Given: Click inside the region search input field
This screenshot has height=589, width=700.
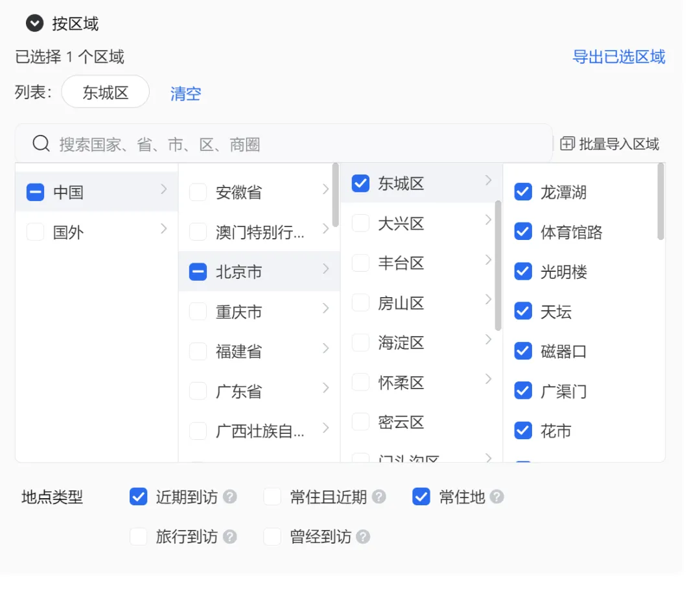Looking at the screenshot, I should coord(194,143).
